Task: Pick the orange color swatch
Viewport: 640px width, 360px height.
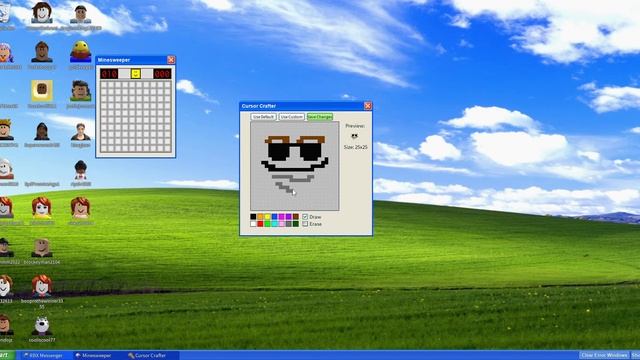Action: (x=260, y=217)
